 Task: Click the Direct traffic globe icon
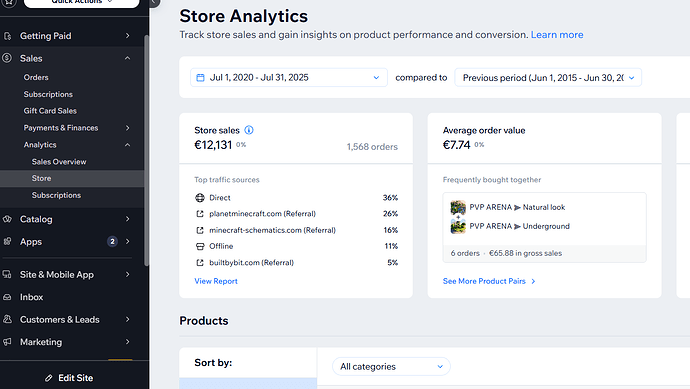200,198
